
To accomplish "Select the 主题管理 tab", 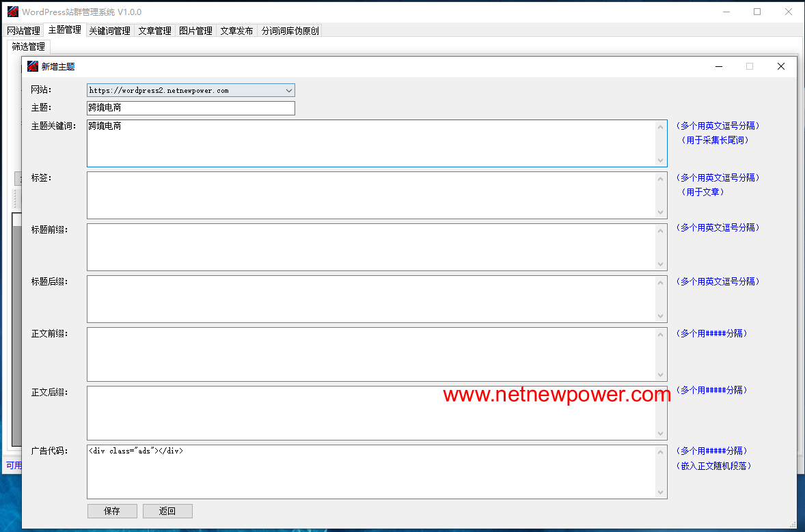I will pos(65,30).
